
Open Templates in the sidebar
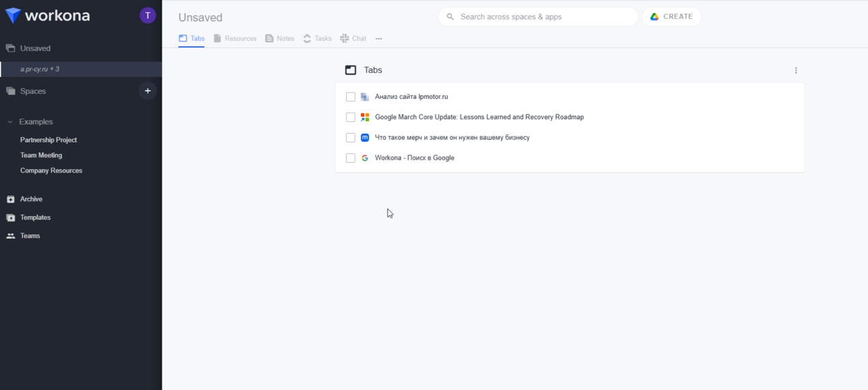[35, 217]
